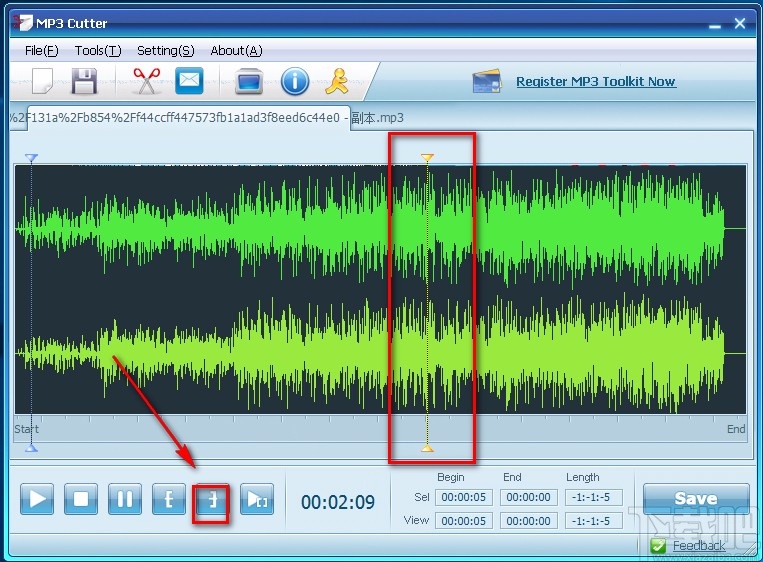Set selection begin with left bracket button
The width and height of the screenshot is (763, 562).
click(x=169, y=499)
